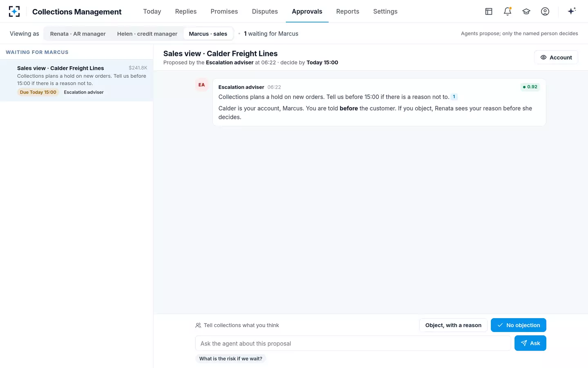Open the user profile icon

coord(545,11)
